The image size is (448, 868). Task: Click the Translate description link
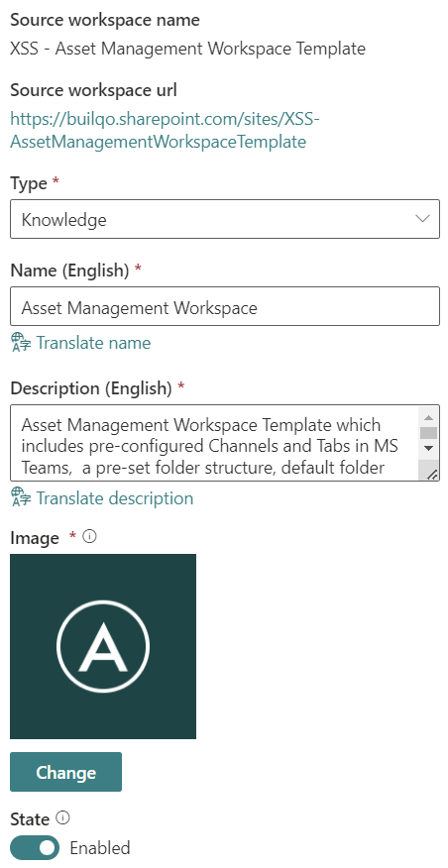pyautogui.click(x=115, y=498)
